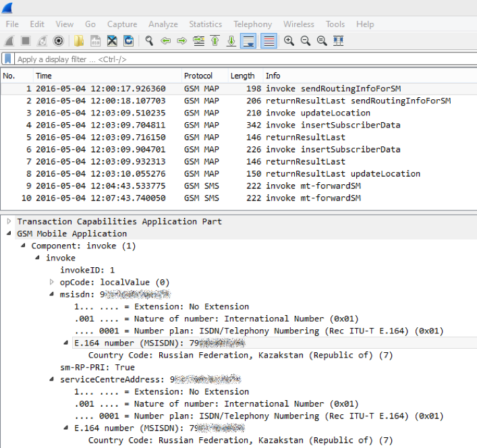Click the start capture shark fin icon
The image size is (477, 448).
[x=9, y=40]
